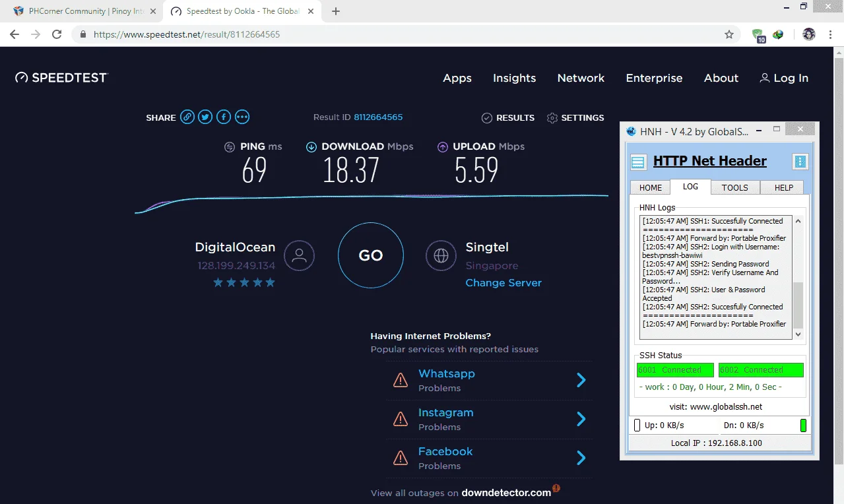The height and width of the screenshot is (504, 844).
Task: Click HNH logs scroll down arrow
Action: pos(798,334)
